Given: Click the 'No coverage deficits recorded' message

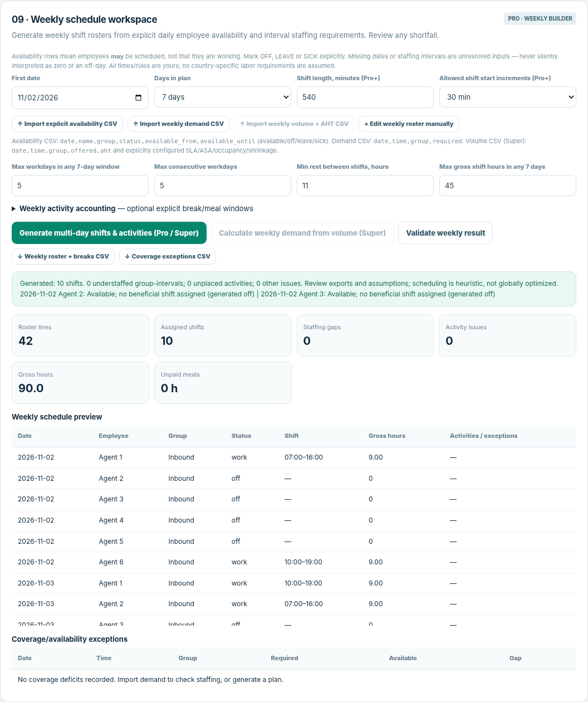Looking at the screenshot, I should pyautogui.click(x=150, y=680).
